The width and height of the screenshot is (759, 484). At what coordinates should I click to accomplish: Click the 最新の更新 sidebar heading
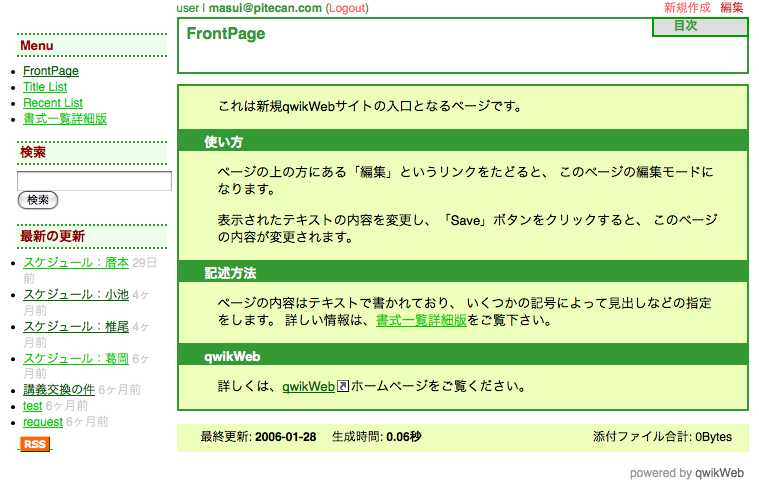(52, 236)
